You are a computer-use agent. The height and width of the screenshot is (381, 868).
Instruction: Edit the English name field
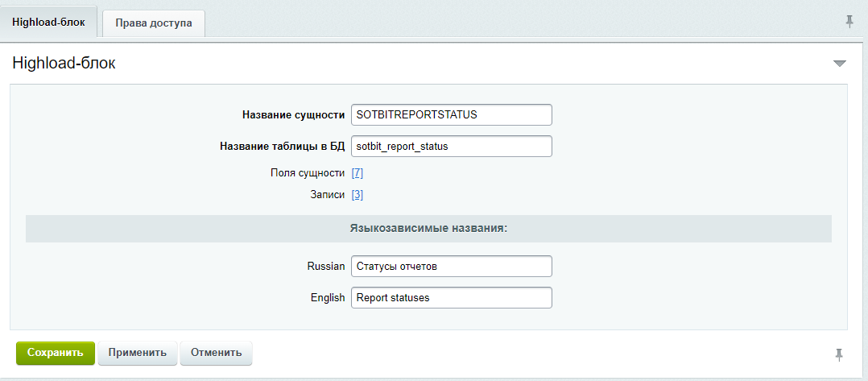pos(451,297)
